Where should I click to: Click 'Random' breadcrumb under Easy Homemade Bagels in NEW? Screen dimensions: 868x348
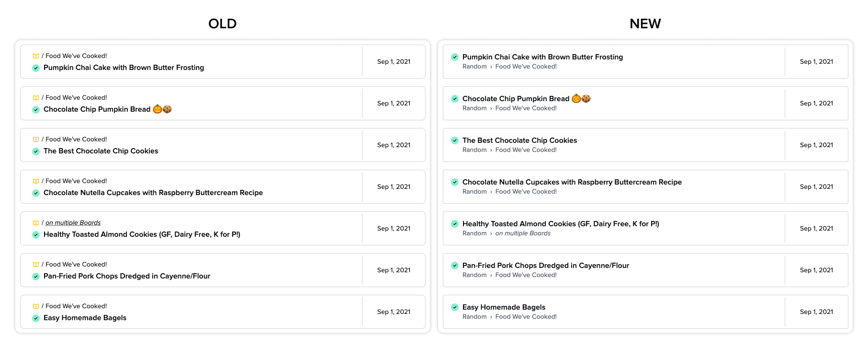[474, 317]
